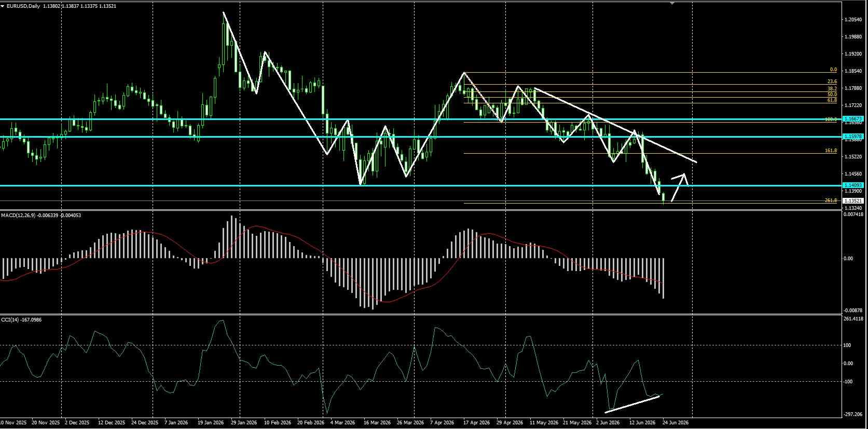Click the 1.20540 price scale value
The width and height of the screenshot is (868, 429).
click(x=853, y=20)
